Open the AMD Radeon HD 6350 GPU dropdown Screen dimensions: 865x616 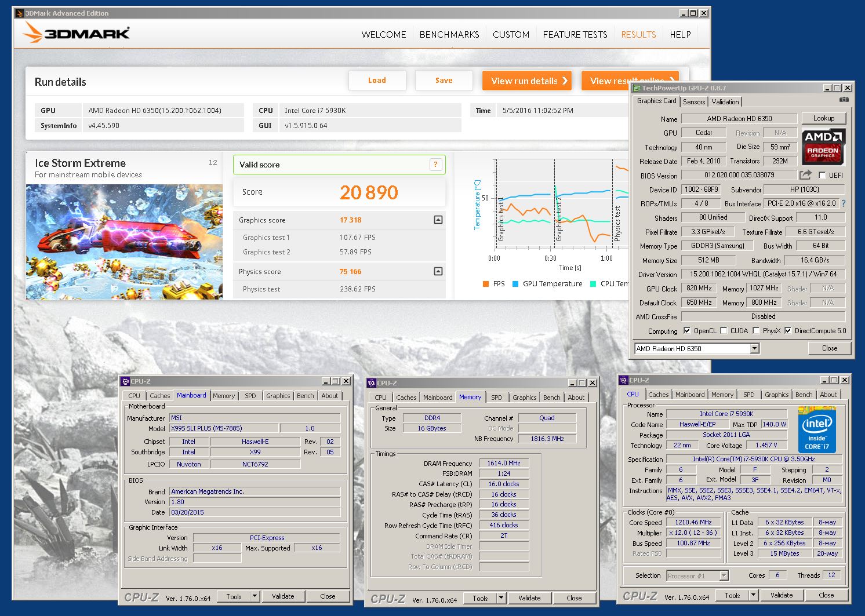coord(754,348)
